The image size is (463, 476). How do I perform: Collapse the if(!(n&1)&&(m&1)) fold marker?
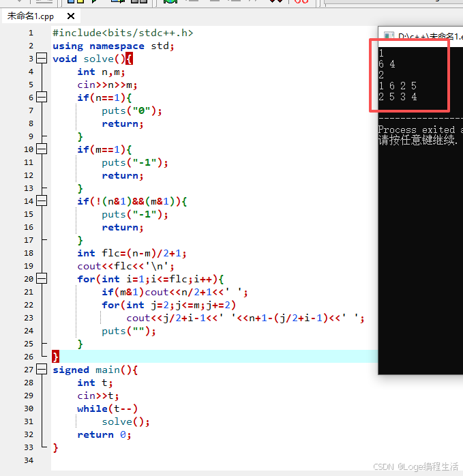pyautogui.click(x=42, y=200)
